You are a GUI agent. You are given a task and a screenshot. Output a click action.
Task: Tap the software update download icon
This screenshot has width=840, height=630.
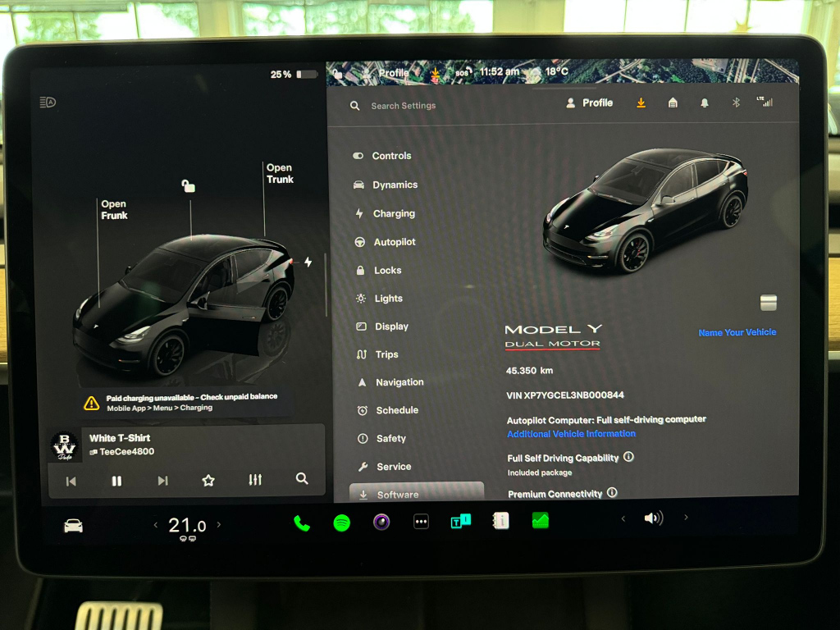click(x=641, y=103)
